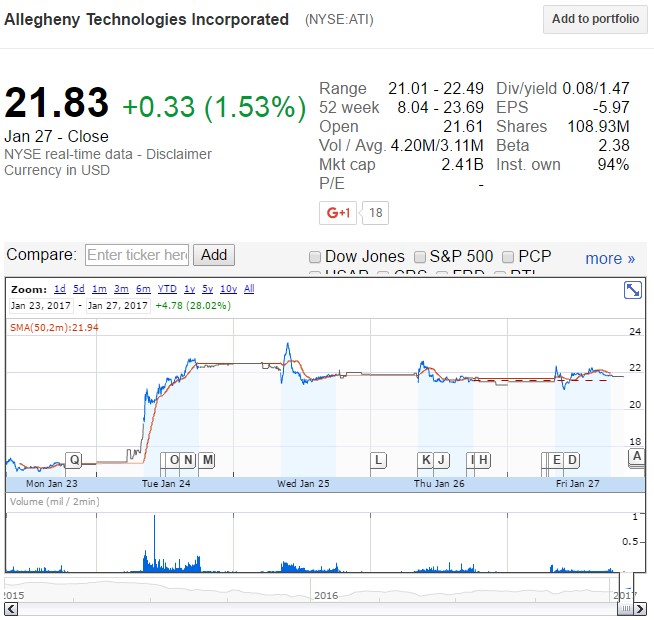654x620 pixels.
Task: Click the Allegheny Technologies Incorporated title
Action: pos(146,20)
